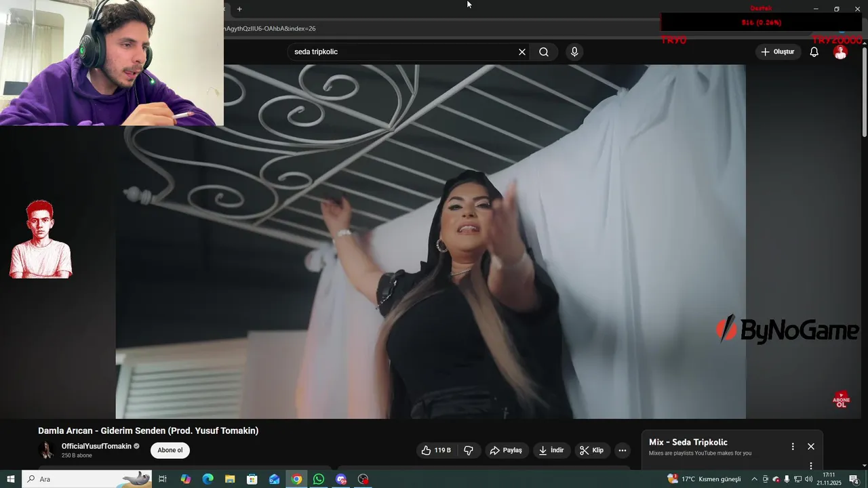Open the volume speaker tray control
868x488 pixels.
808,479
